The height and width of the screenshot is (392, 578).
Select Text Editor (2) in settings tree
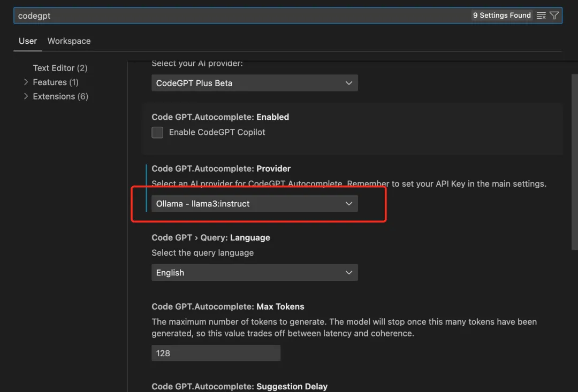[x=60, y=68]
